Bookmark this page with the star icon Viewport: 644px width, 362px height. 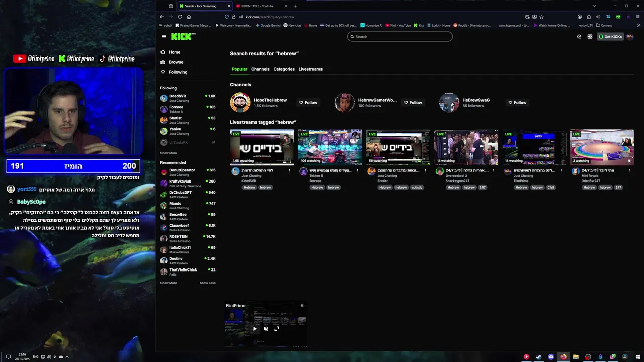point(541,17)
